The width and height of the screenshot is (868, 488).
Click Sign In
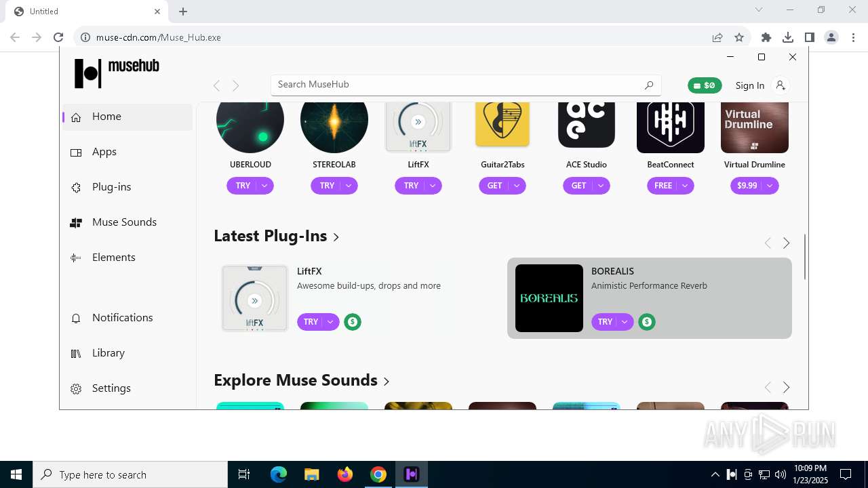(x=749, y=85)
